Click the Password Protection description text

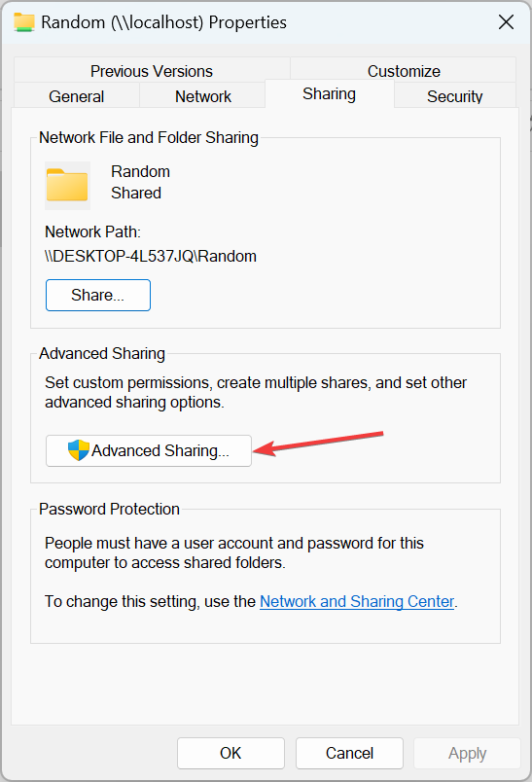tap(234, 552)
